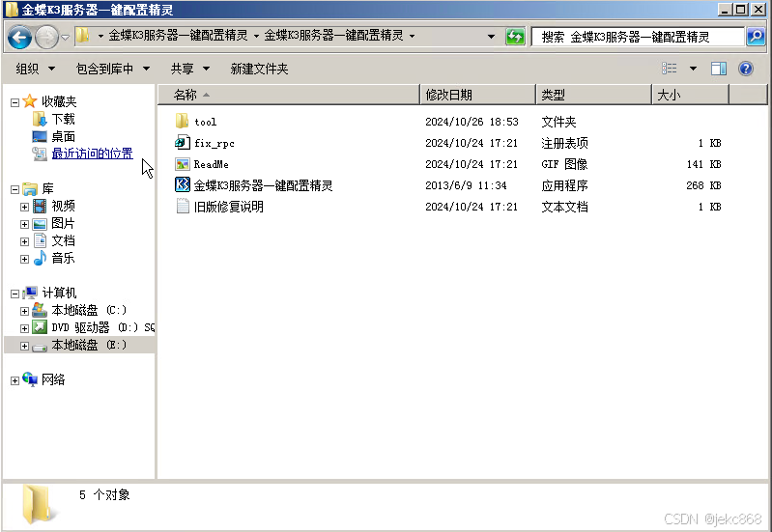
Task: Collapse the 库 tree node
Action: click(x=14, y=189)
